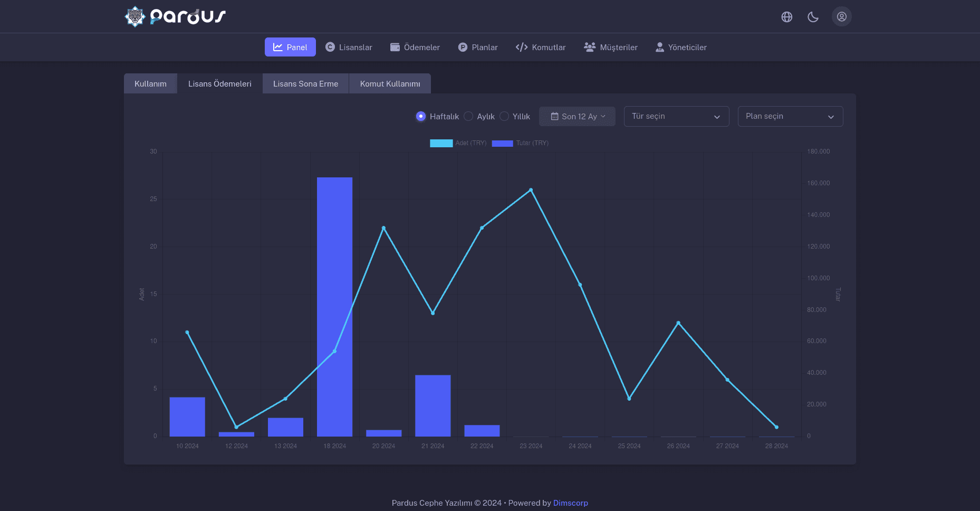Open the Ödemeler section
980x511 pixels.
(x=415, y=47)
